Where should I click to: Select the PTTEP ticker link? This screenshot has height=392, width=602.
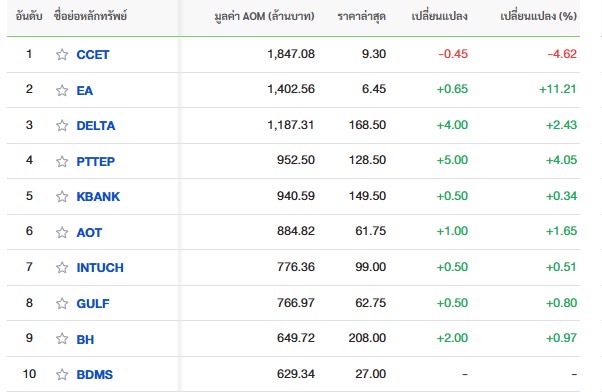pos(96,161)
